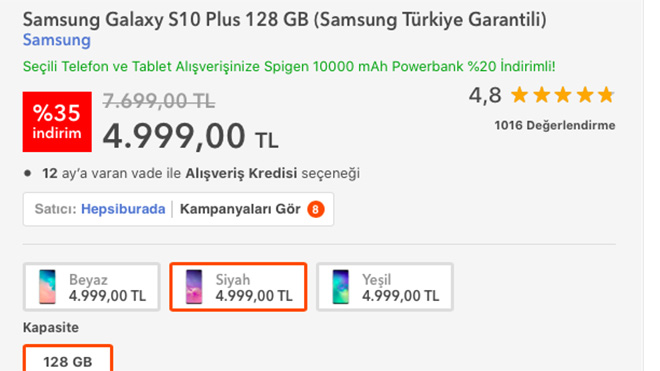
Task: Select the Yeşil phone thumbnail icon
Action: (340, 287)
